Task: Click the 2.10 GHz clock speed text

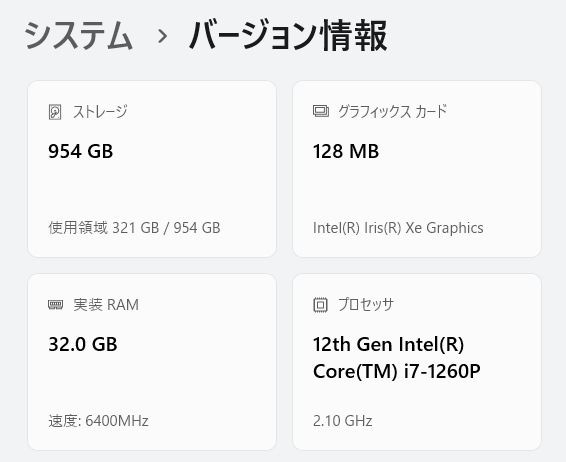Action: click(343, 421)
